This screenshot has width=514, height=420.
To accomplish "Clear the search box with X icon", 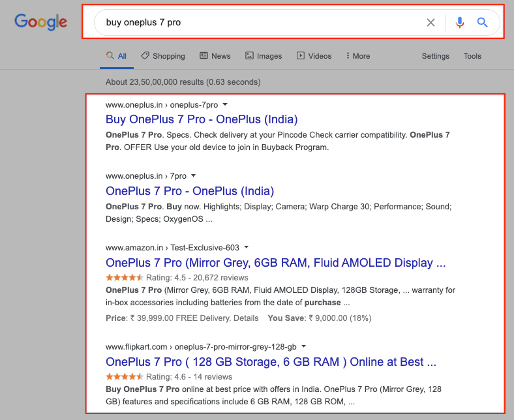I will [x=431, y=23].
